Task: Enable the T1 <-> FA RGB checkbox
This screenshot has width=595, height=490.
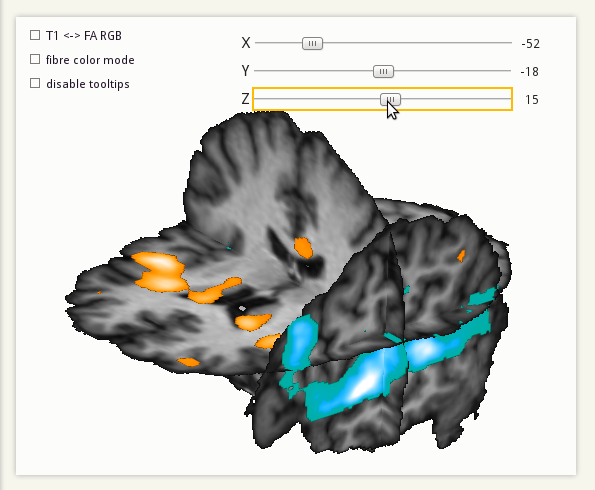Action: [x=35, y=35]
